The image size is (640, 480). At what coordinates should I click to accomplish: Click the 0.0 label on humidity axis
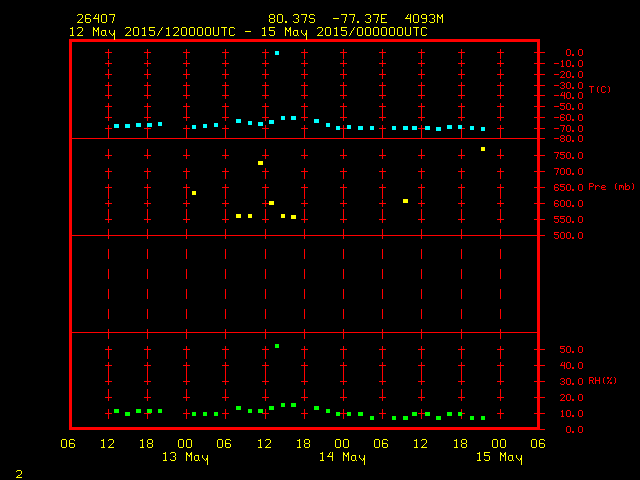pos(574,429)
